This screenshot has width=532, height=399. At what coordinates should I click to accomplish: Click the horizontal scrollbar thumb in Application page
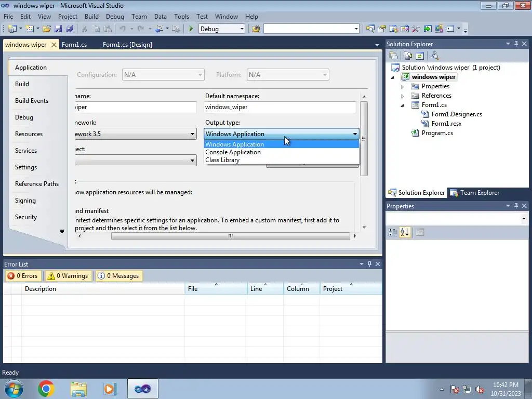pos(230,236)
